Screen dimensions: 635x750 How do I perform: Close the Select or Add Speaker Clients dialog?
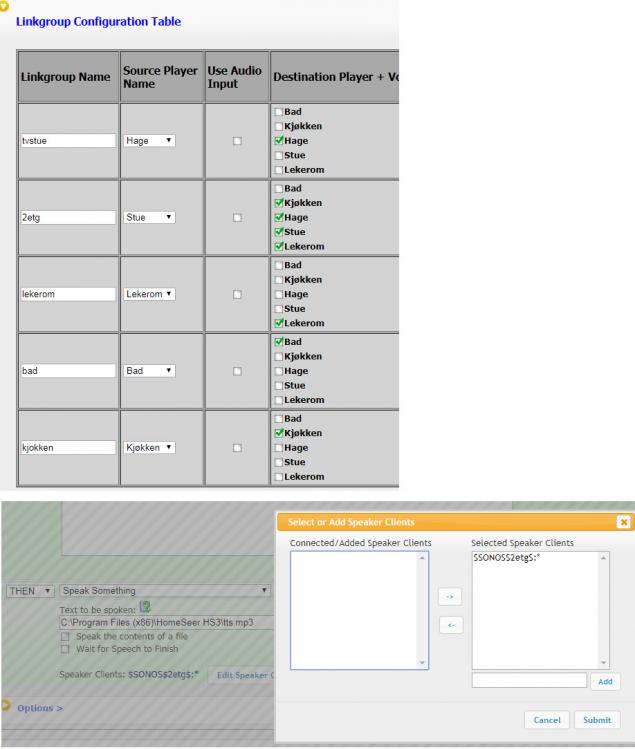[624, 522]
